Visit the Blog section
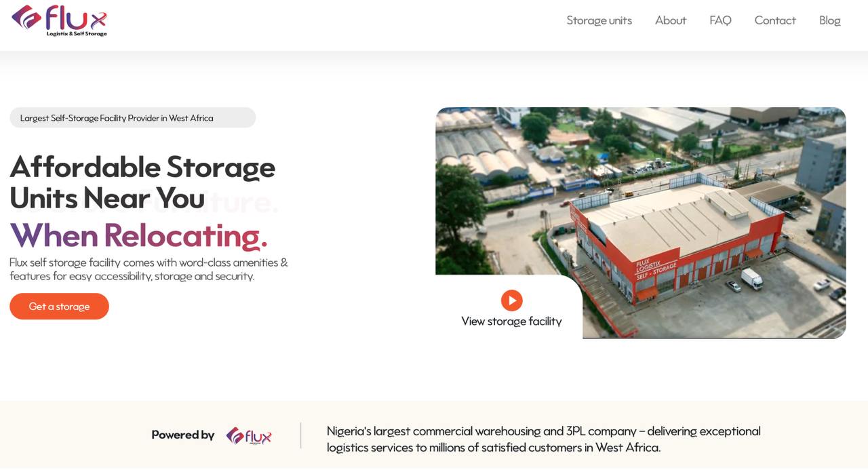The width and height of the screenshot is (868, 470). point(830,20)
